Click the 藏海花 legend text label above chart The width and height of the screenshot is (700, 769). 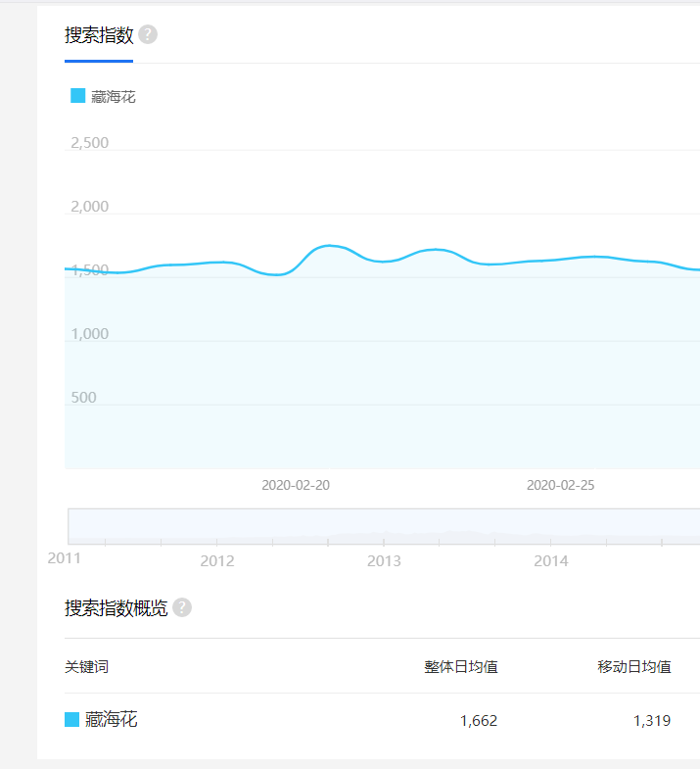click(114, 97)
